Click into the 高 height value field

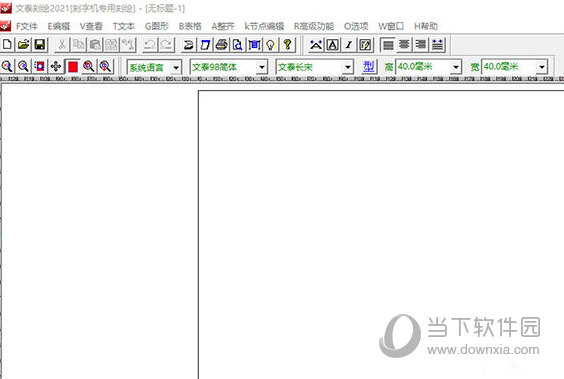click(x=423, y=67)
